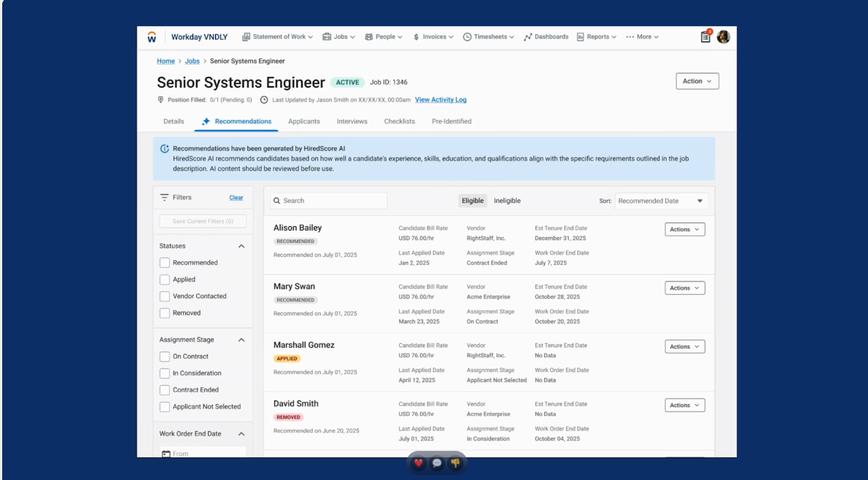Click the Filters funnel icon

tap(164, 197)
